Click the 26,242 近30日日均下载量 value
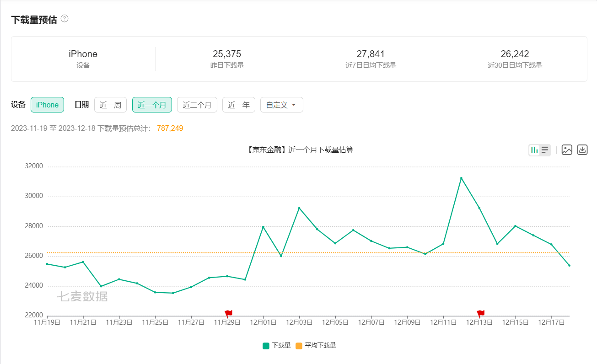Viewport: 597px width, 364px height. pyautogui.click(x=515, y=54)
